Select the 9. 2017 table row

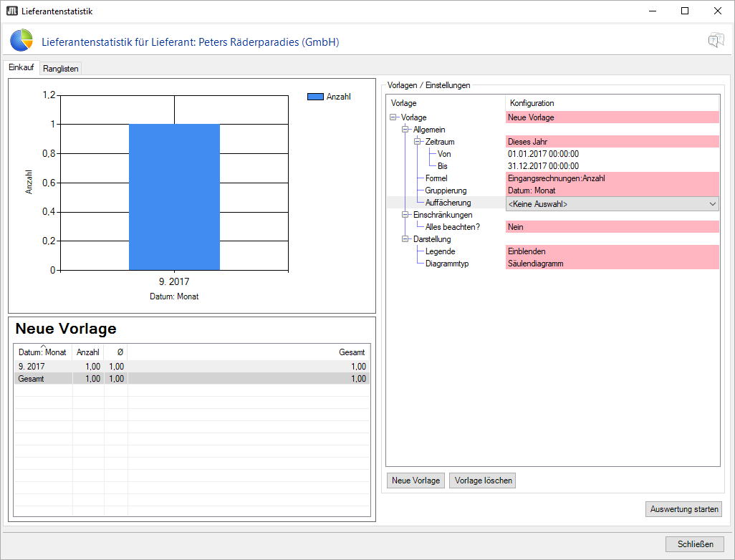tap(192, 367)
